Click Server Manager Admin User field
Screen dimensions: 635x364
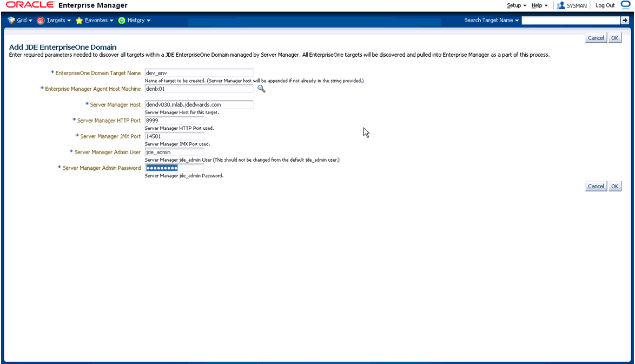[x=174, y=152]
